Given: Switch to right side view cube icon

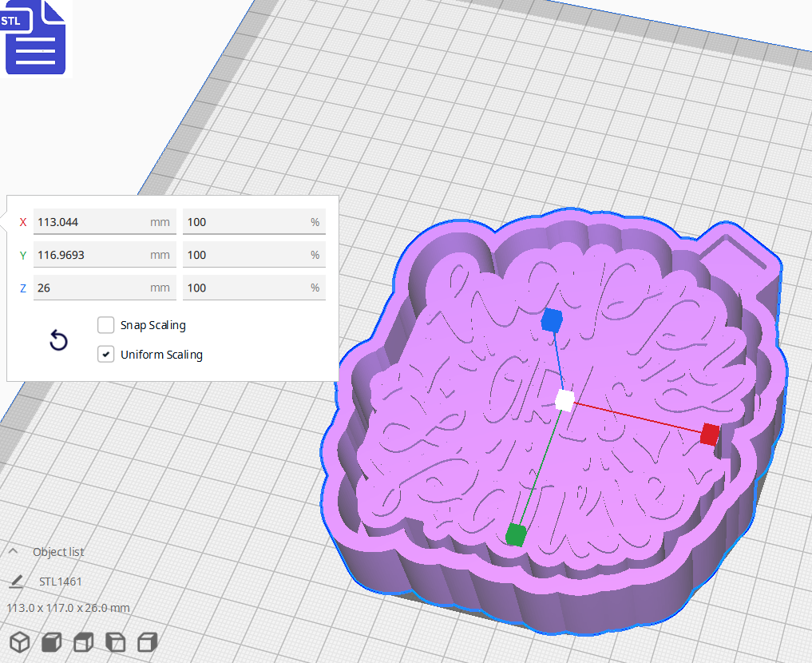Looking at the screenshot, I should [147, 642].
